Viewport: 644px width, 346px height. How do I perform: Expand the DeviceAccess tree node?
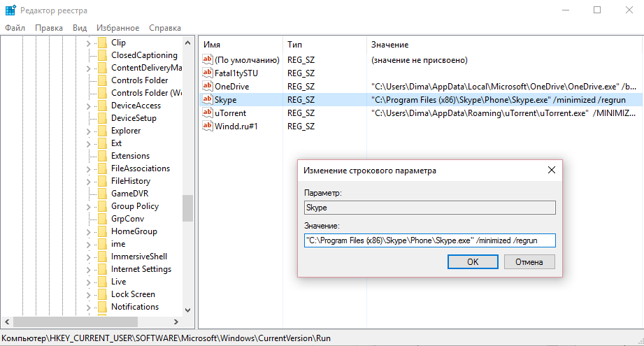[x=88, y=106]
